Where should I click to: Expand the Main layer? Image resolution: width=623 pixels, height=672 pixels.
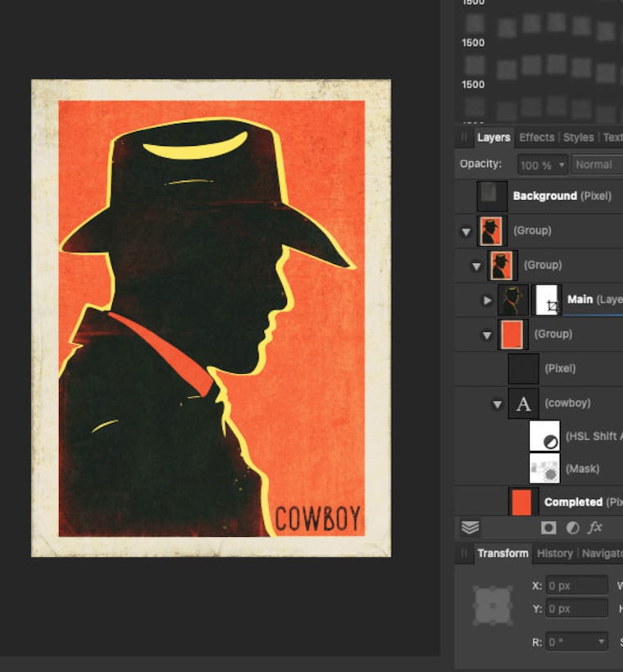(487, 301)
